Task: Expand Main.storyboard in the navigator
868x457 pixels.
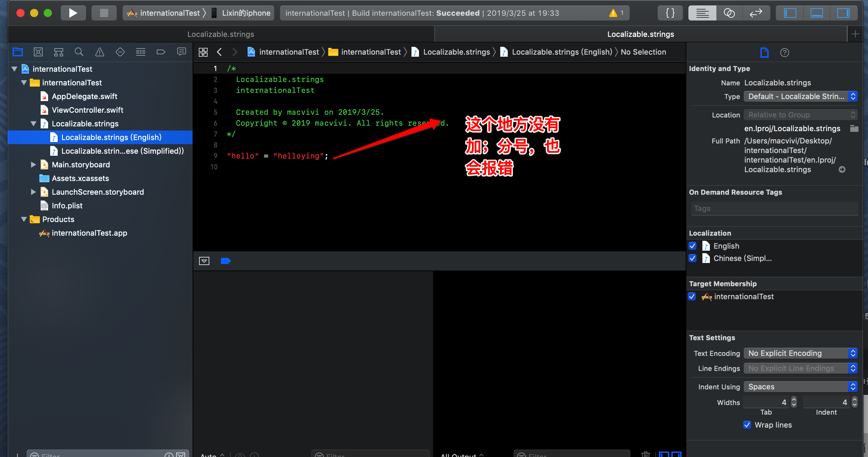Action: click(33, 165)
